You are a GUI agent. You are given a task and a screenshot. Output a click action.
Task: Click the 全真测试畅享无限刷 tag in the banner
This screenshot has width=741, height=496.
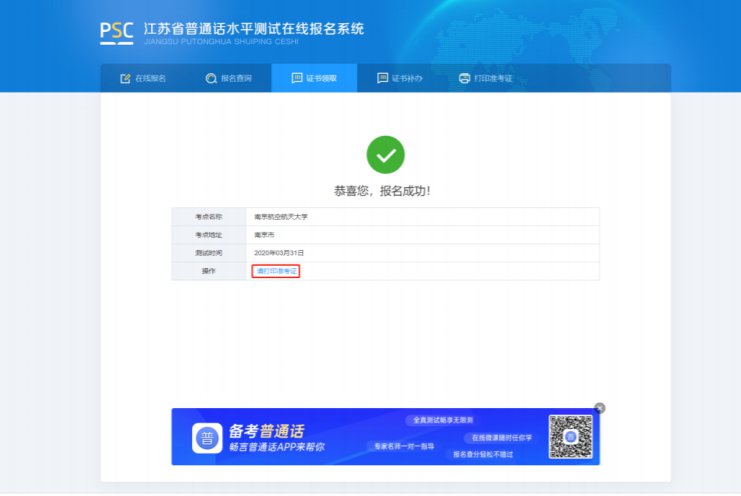(x=443, y=420)
